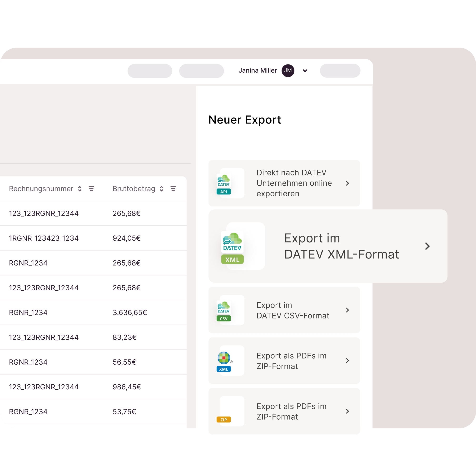Sort by Rechnungsnummer using sort arrows
476x476 pixels.
click(x=79, y=189)
